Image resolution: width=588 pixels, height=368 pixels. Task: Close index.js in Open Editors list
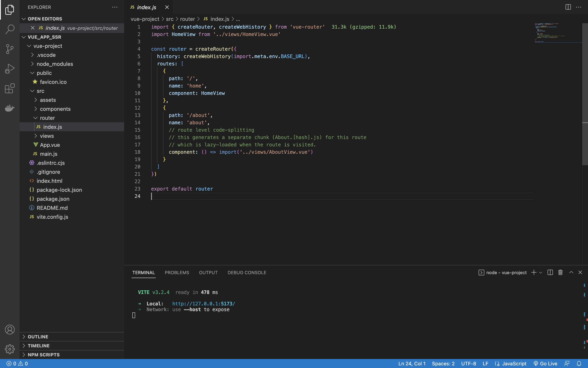pyautogui.click(x=32, y=28)
